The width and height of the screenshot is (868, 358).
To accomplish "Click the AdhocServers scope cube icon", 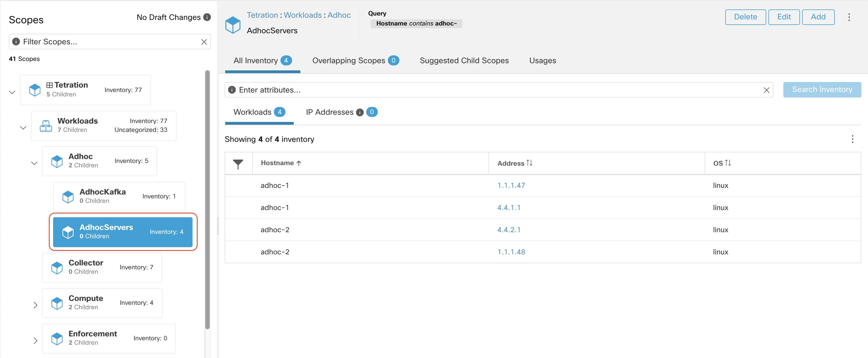I will click(x=67, y=231).
